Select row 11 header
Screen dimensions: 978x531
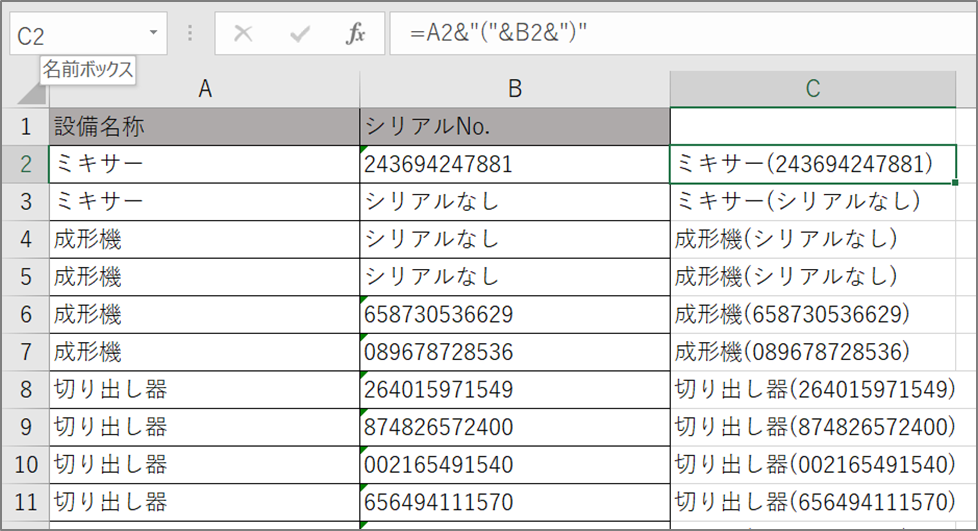24,501
